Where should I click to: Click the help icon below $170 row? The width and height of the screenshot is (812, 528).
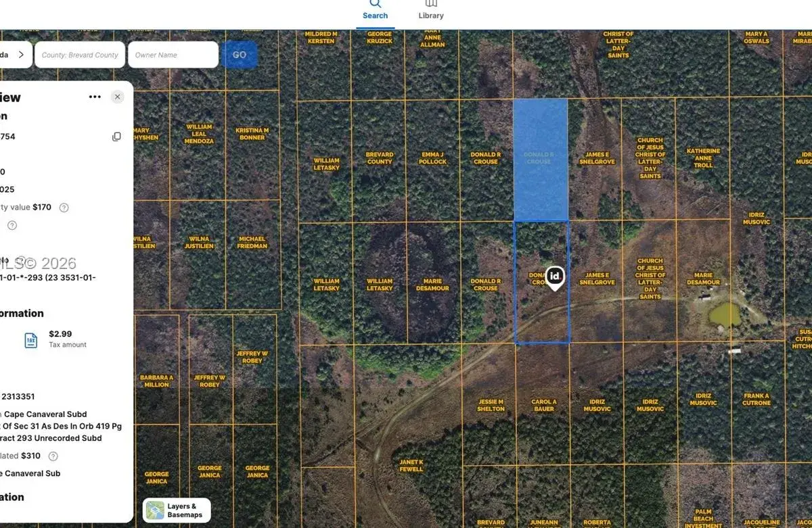pyautogui.click(x=12, y=225)
